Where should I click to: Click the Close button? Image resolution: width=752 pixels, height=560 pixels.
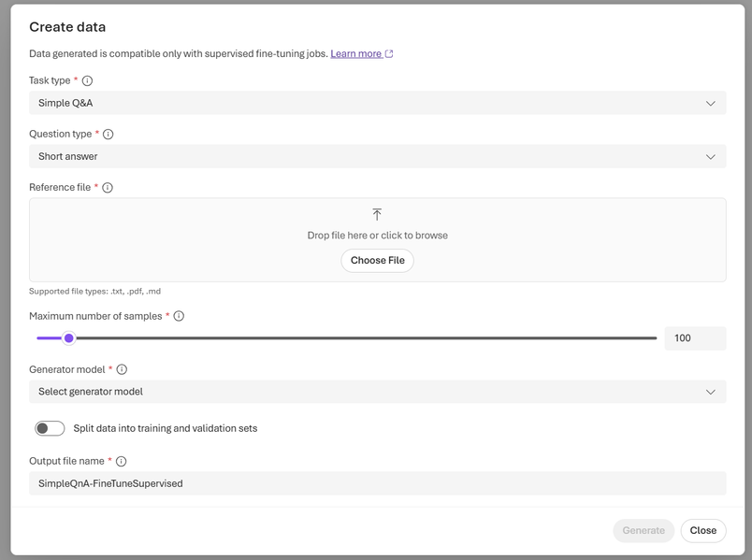click(x=702, y=530)
